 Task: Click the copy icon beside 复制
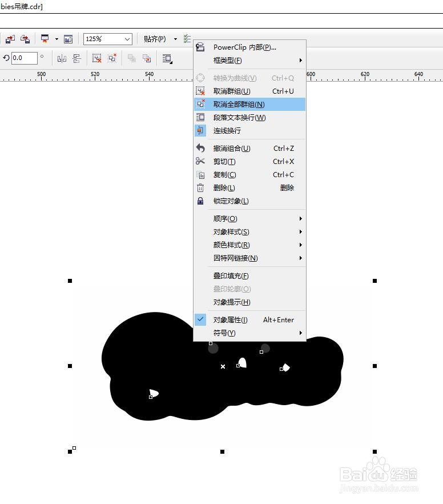[x=200, y=175]
